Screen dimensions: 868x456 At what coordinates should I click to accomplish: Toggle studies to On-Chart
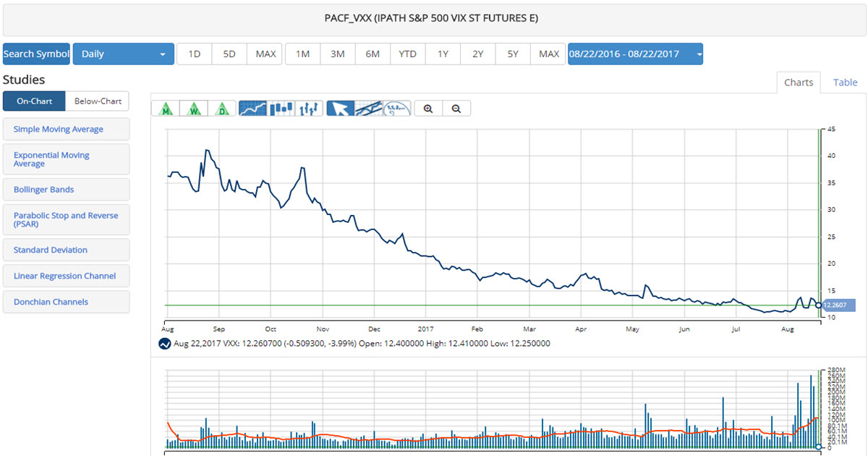(34, 101)
